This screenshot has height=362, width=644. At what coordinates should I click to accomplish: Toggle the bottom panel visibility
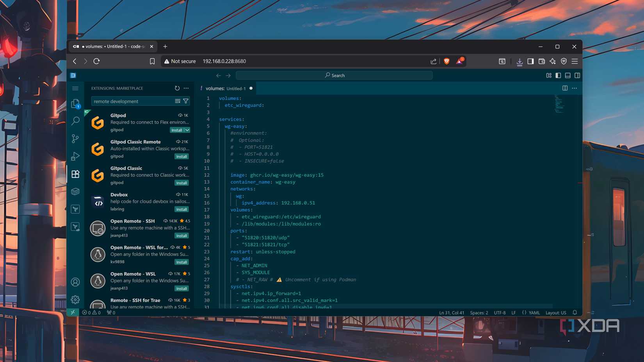click(x=568, y=75)
